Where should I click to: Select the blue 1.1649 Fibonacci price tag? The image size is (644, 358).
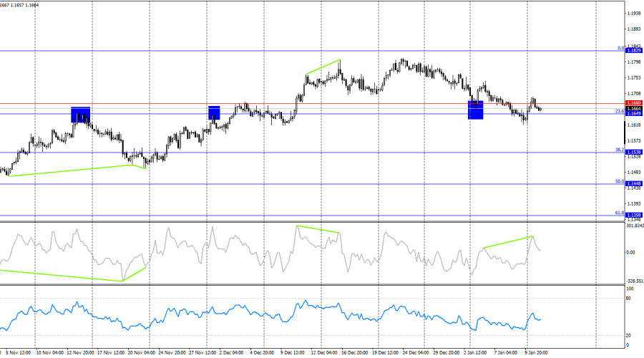633,113
